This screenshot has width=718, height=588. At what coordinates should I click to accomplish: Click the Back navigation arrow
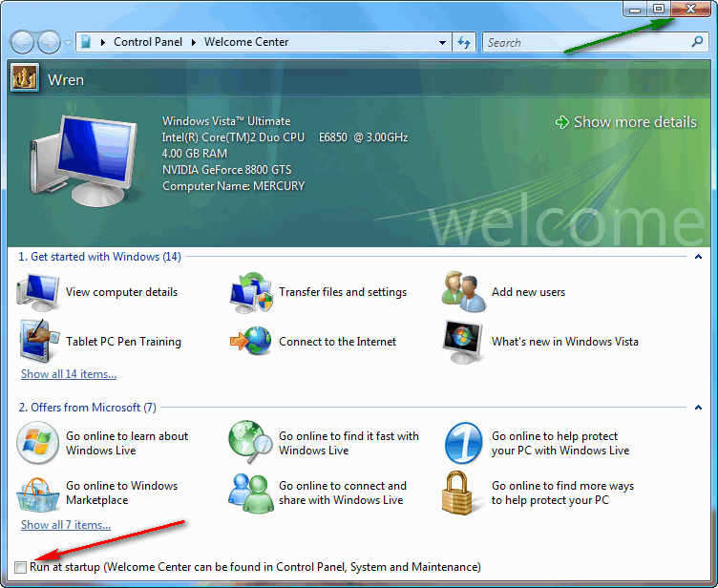pos(22,43)
